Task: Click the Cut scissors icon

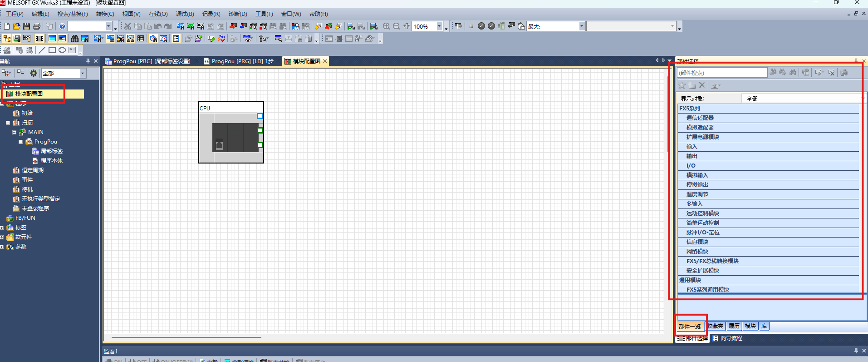Action: [128, 26]
